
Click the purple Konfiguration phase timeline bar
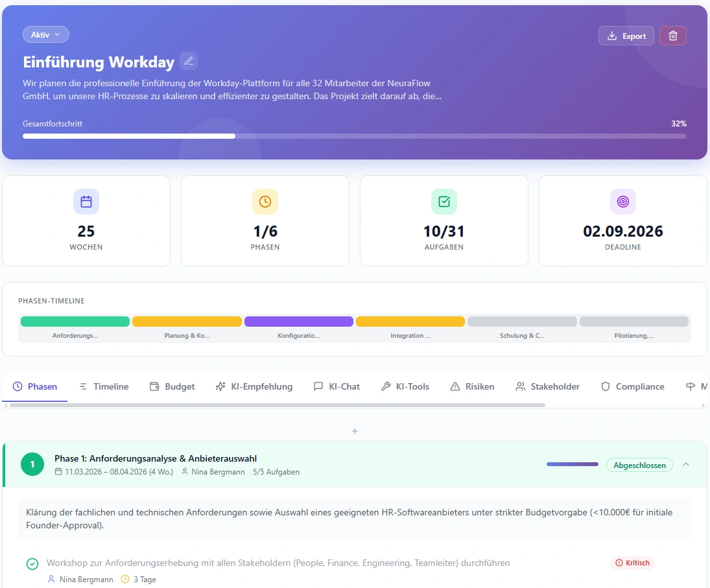click(x=298, y=322)
